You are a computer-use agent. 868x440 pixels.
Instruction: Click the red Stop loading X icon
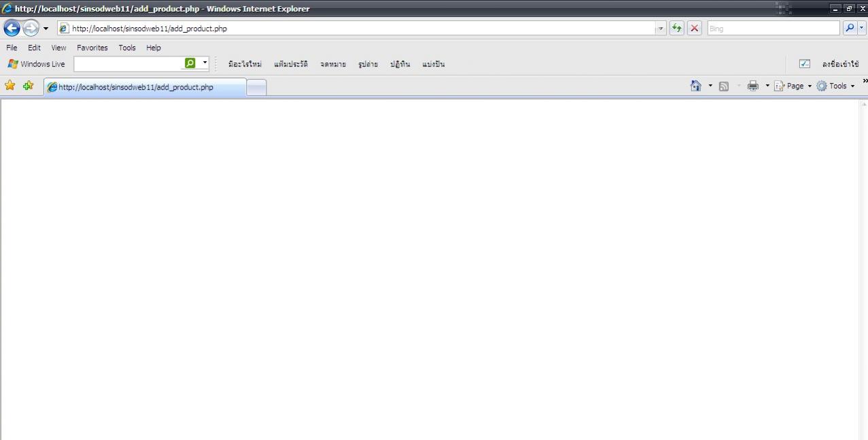click(695, 29)
